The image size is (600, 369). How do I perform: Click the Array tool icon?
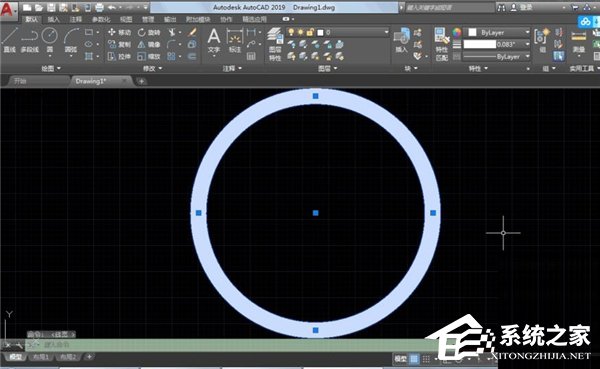[171, 56]
